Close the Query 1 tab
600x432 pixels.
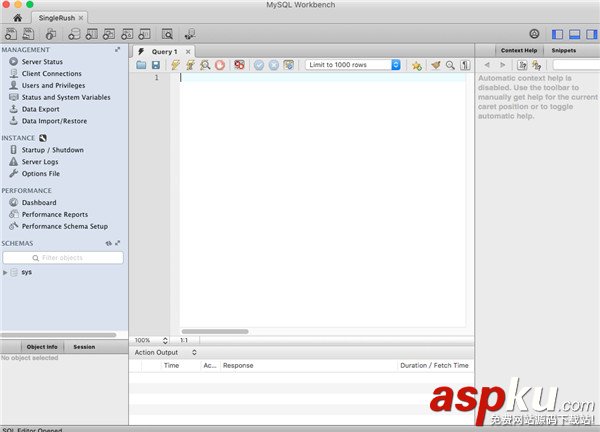coord(188,52)
